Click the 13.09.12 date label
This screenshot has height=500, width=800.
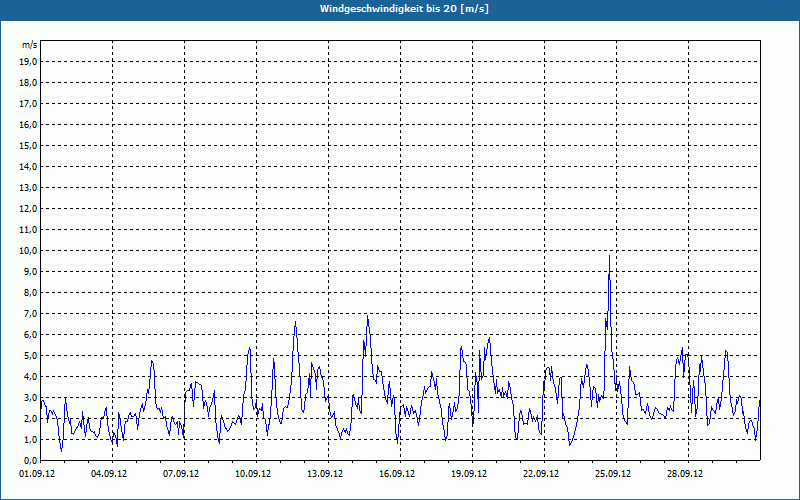point(324,473)
